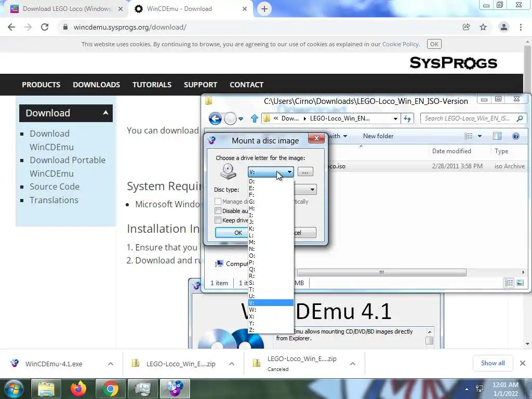Expand the Explorer address bar dropdown
The height and width of the screenshot is (399, 532).
click(395, 118)
